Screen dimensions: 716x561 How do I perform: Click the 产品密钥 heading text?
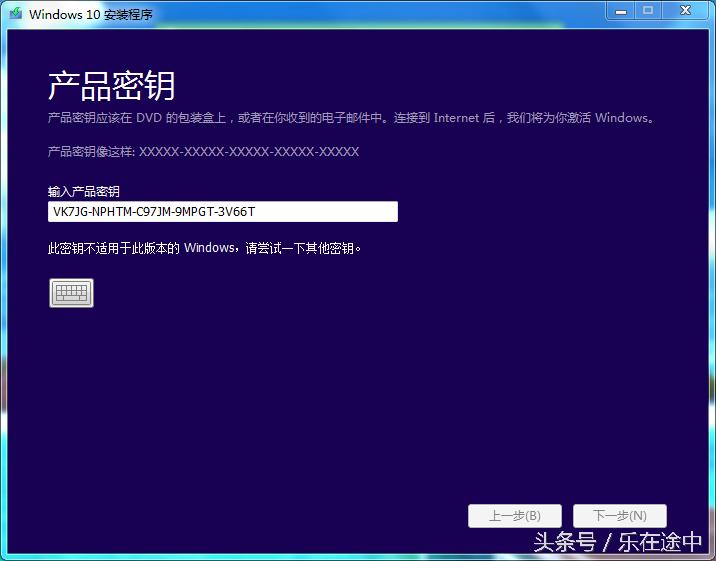coord(111,86)
